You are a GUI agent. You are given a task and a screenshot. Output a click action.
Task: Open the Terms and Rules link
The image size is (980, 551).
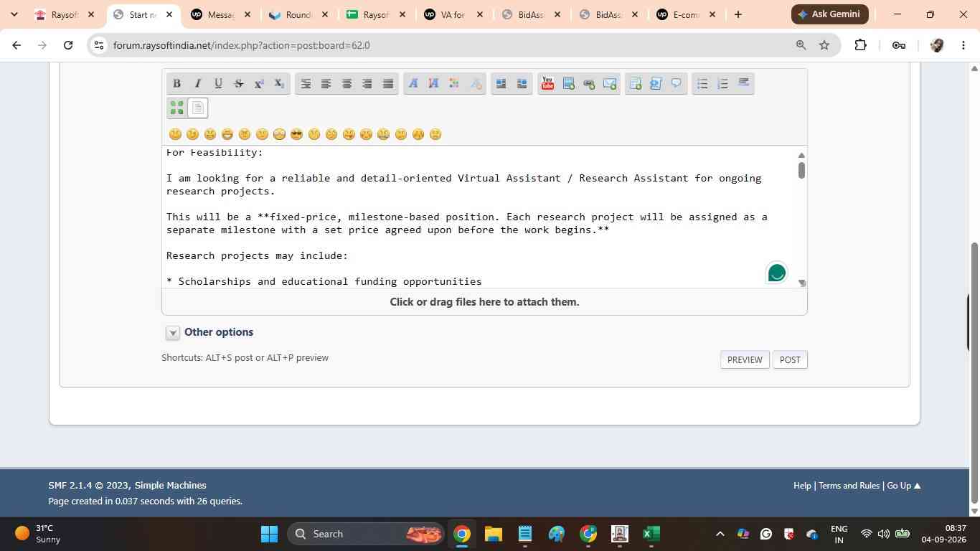click(849, 486)
